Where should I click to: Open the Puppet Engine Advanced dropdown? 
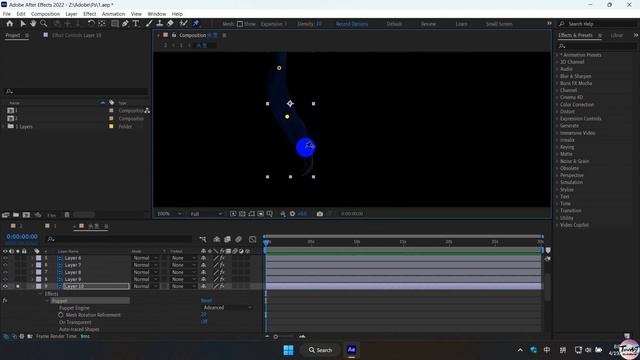pos(227,307)
